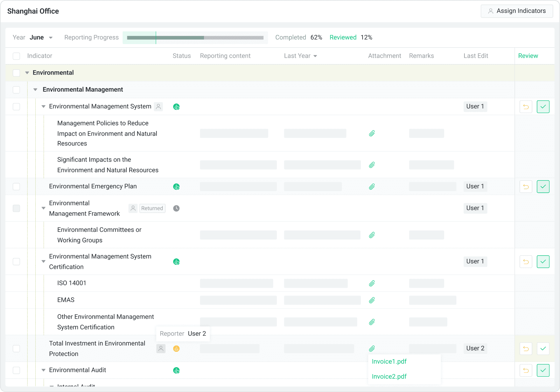
Task: Collapse the Environmental Management group
Action: (x=35, y=90)
